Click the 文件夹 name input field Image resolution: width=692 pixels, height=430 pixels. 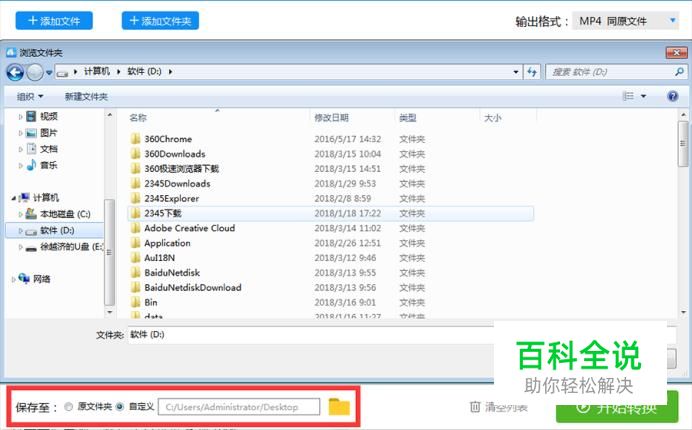pyautogui.click(x=311, y=335)
